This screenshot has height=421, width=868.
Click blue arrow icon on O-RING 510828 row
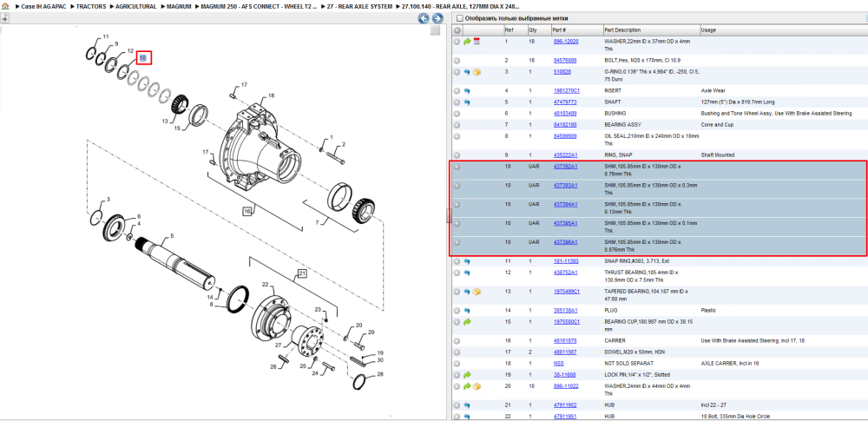coord(467,72)
